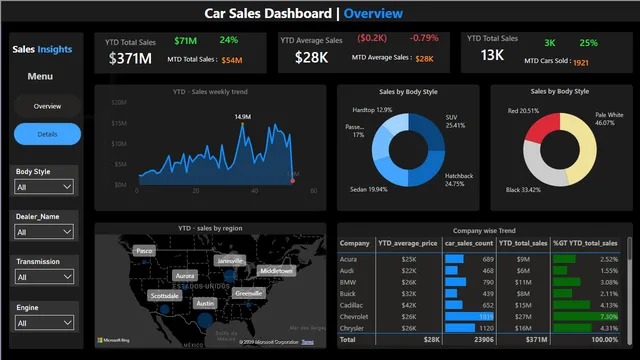Expand the Dealer_Name filter dropdown
Screen dimensions: 640x360
44,232
